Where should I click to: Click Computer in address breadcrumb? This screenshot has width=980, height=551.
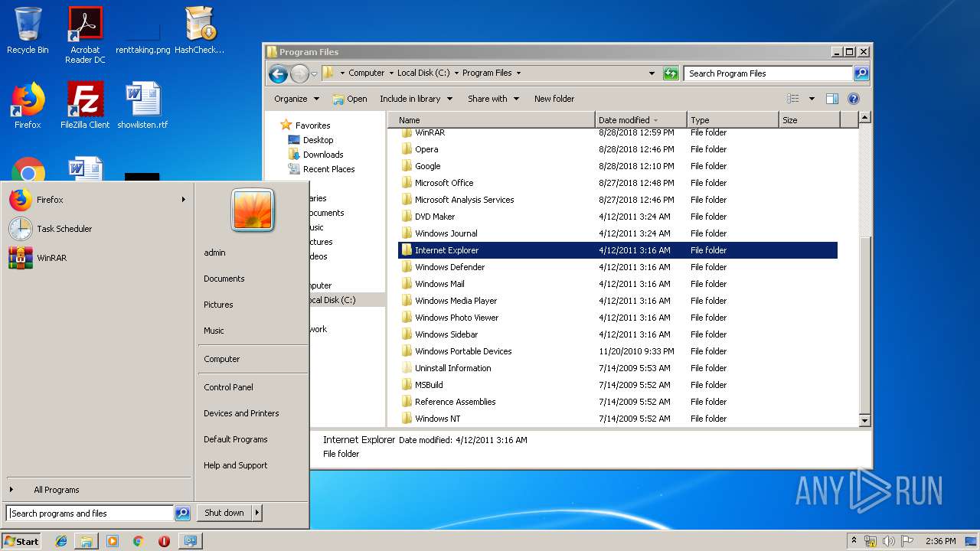click(x=366, y=73)
